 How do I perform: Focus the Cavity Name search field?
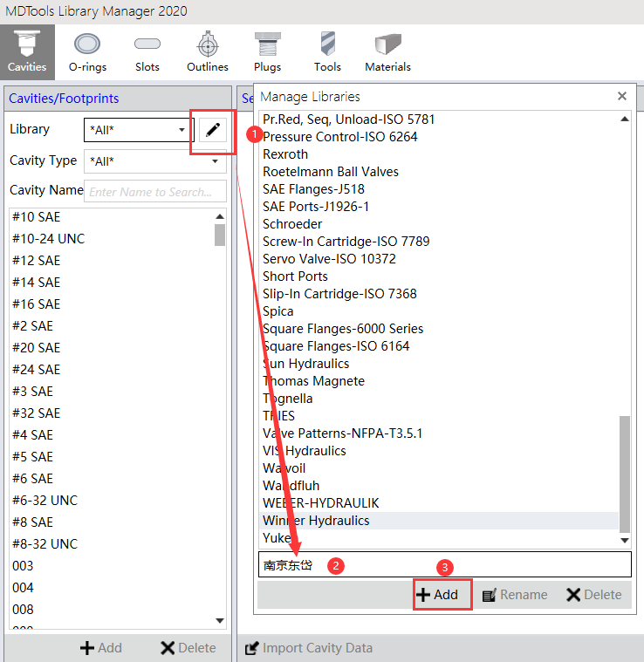click(155, 192)
